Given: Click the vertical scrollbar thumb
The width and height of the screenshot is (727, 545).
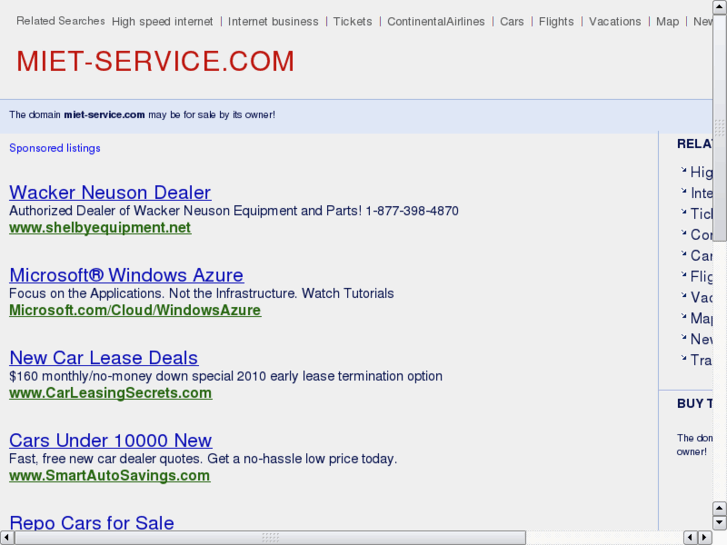Looking at the screenshot, I should click(720, 128).
